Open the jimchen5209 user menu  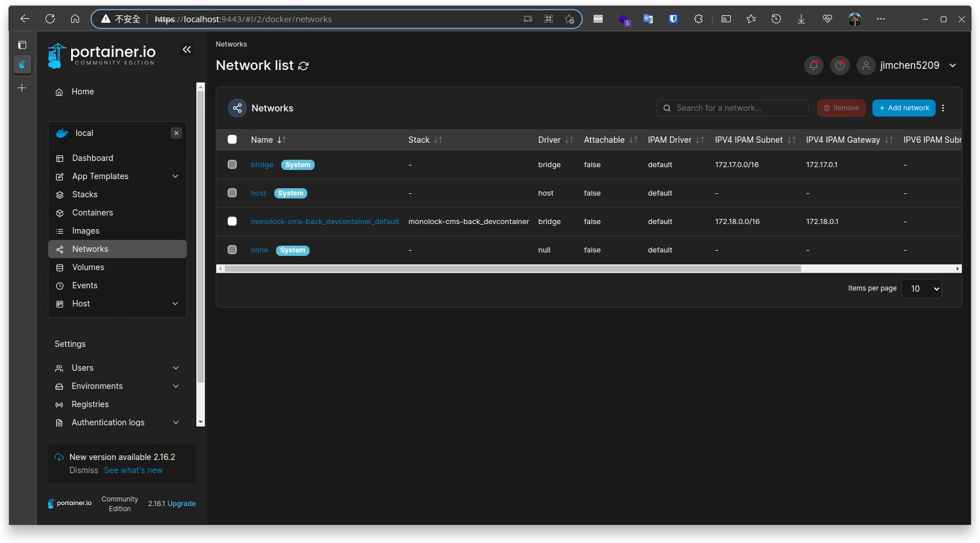point(909,65)
